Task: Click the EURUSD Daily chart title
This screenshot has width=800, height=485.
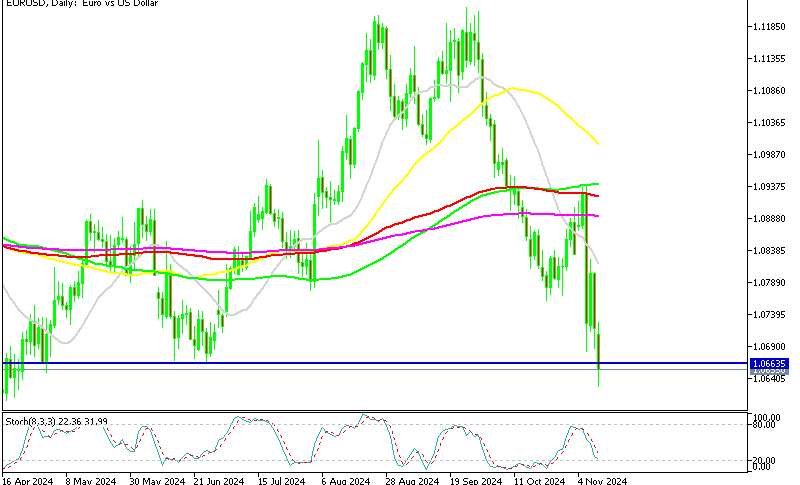Action: click(x=82, y=3)
